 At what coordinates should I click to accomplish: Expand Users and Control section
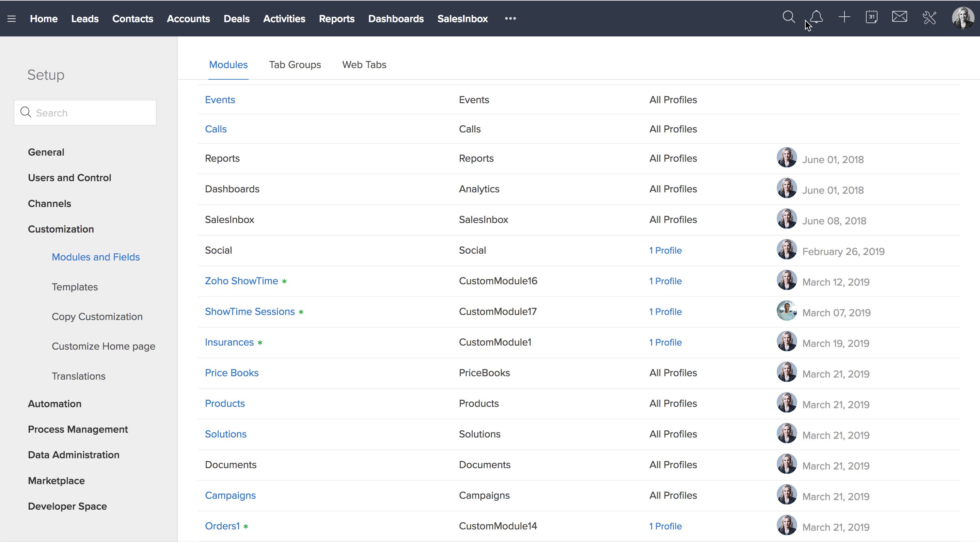click(69, 178)
